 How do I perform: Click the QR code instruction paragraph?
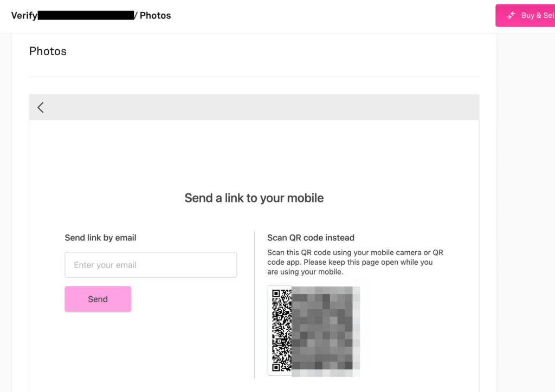coord(355,262)
